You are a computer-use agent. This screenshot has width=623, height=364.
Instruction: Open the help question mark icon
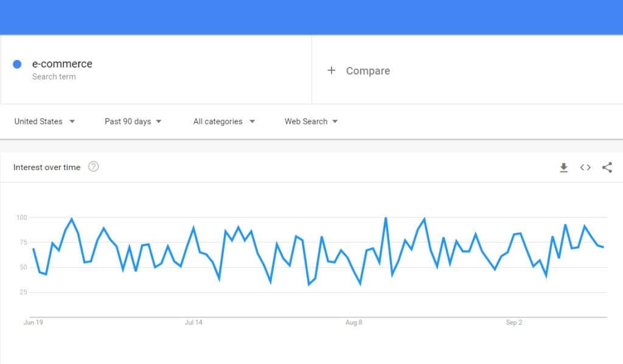click(x=93, y=167)
